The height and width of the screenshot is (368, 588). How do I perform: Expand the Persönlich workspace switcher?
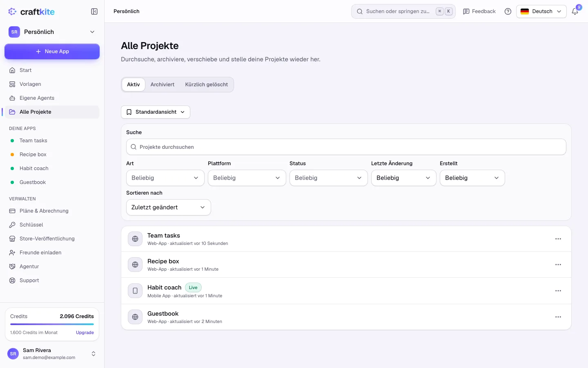pyautogui.click(x=52, y=32)
